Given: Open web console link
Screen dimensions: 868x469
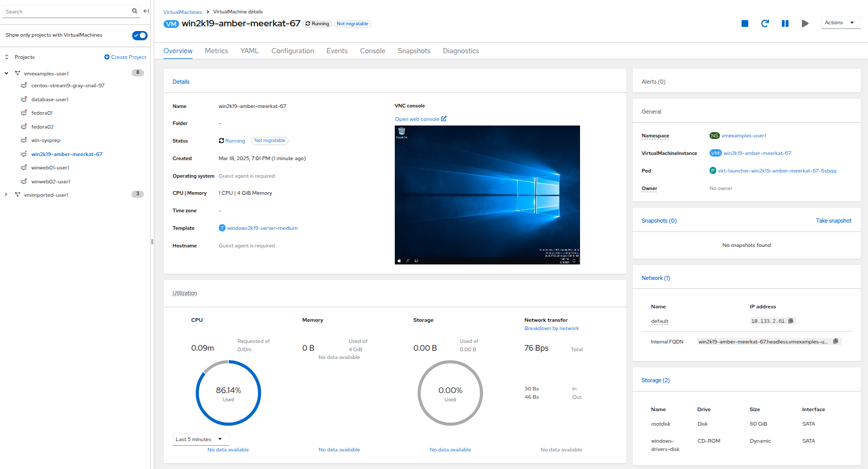Looking at the screenshot, I should coord(417,119).
